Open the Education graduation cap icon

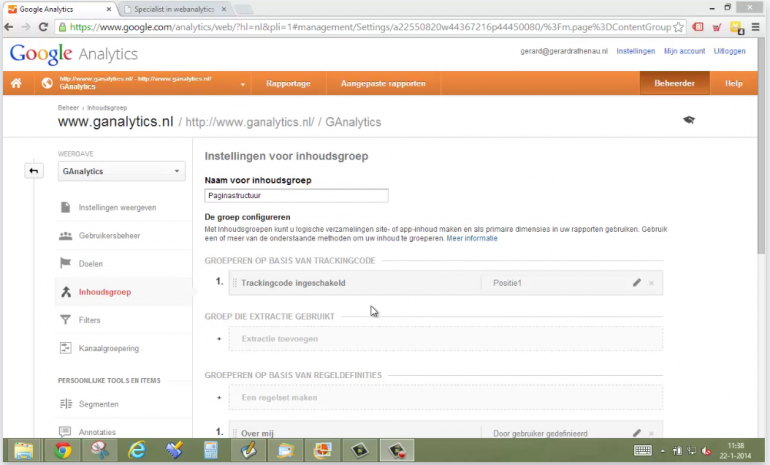pyautogui.click(x=689, y=120)
